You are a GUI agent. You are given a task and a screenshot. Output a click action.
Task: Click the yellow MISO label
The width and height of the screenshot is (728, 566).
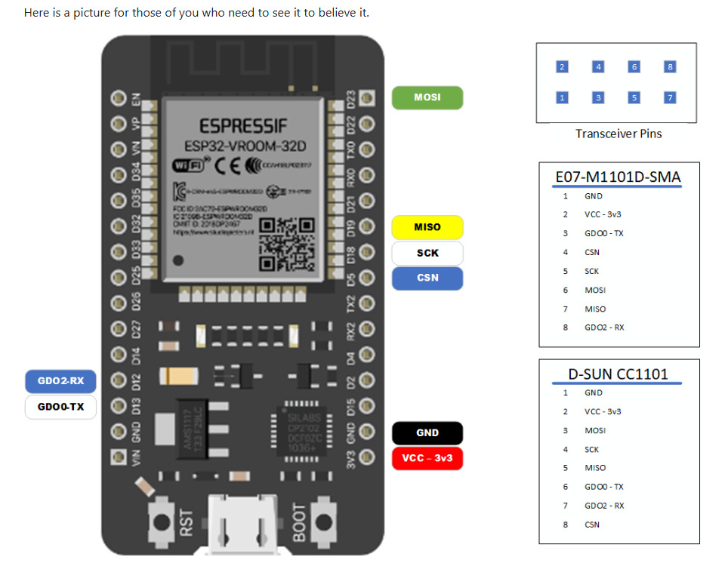point(427,227)
